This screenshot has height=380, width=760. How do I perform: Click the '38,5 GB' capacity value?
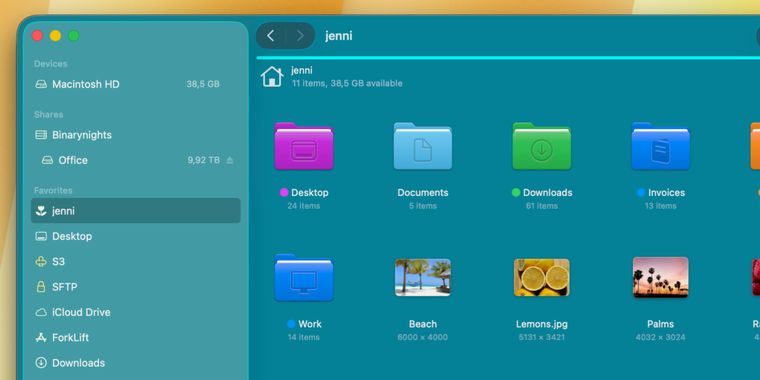(x=203, y=84)
